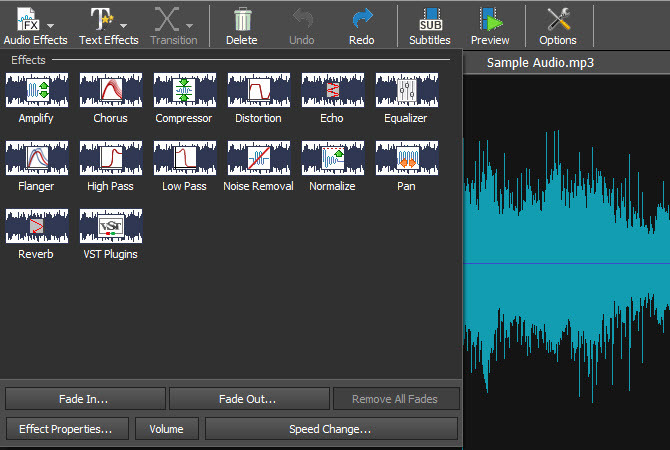
Task: Click the Text Effects toolbar icon
Action: [101, 20]
